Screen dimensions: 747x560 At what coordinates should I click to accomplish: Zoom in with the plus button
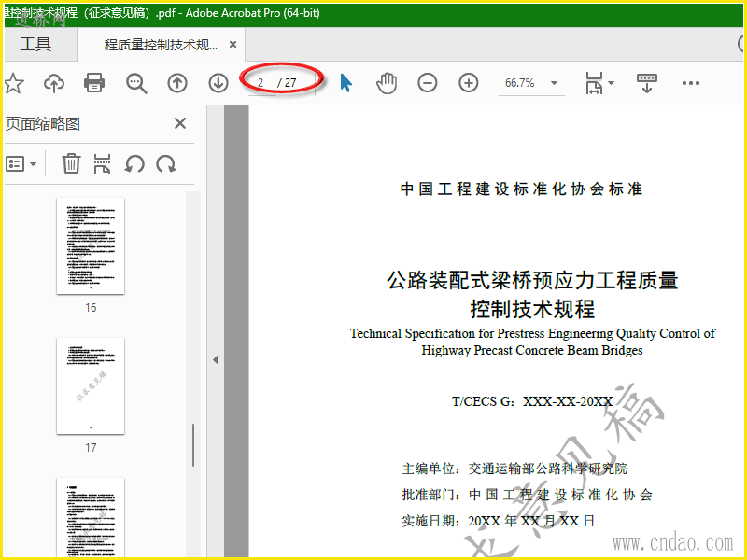pos(469,83)
